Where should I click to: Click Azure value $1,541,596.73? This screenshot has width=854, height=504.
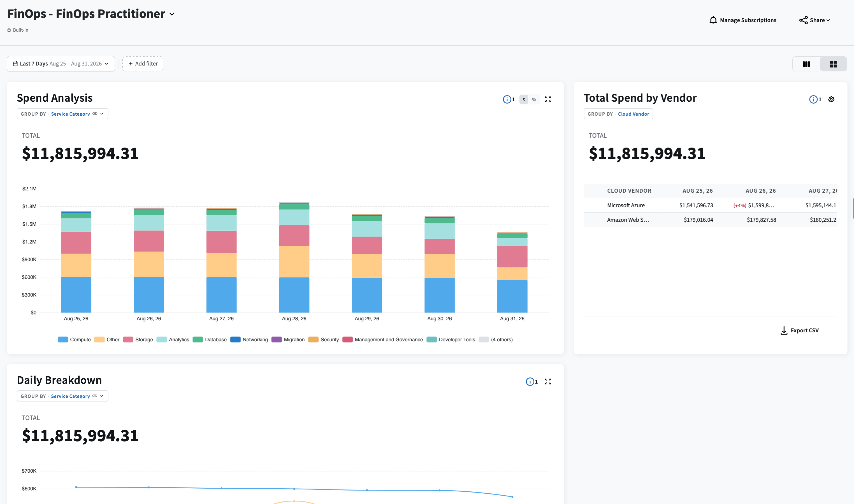point(696,206)
